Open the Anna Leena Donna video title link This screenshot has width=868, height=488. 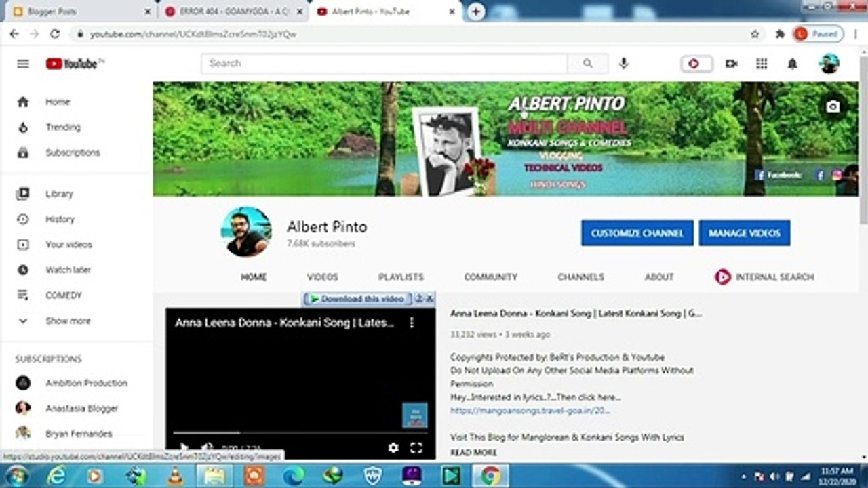[576, 313]
